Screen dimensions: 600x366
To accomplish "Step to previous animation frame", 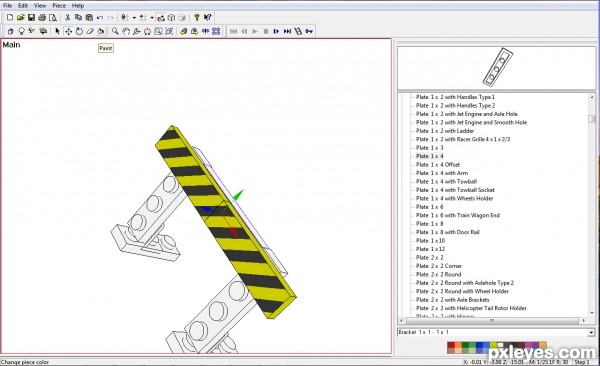I will tap(244, 31).
